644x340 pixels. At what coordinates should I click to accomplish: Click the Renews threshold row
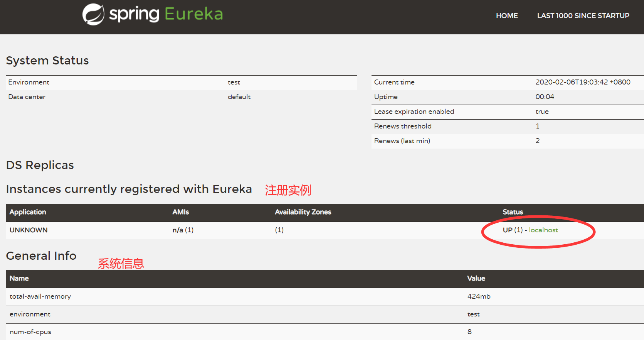click(x=403, y=126)
